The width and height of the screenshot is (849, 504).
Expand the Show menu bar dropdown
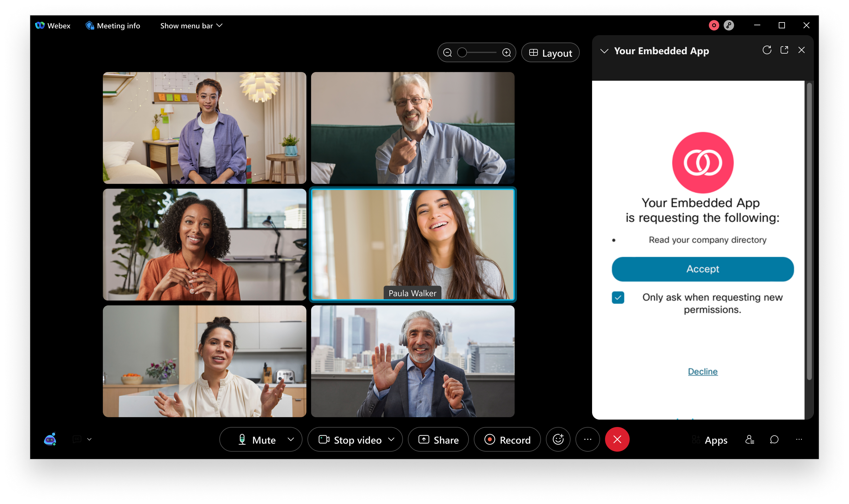click(x=191, y=26)
